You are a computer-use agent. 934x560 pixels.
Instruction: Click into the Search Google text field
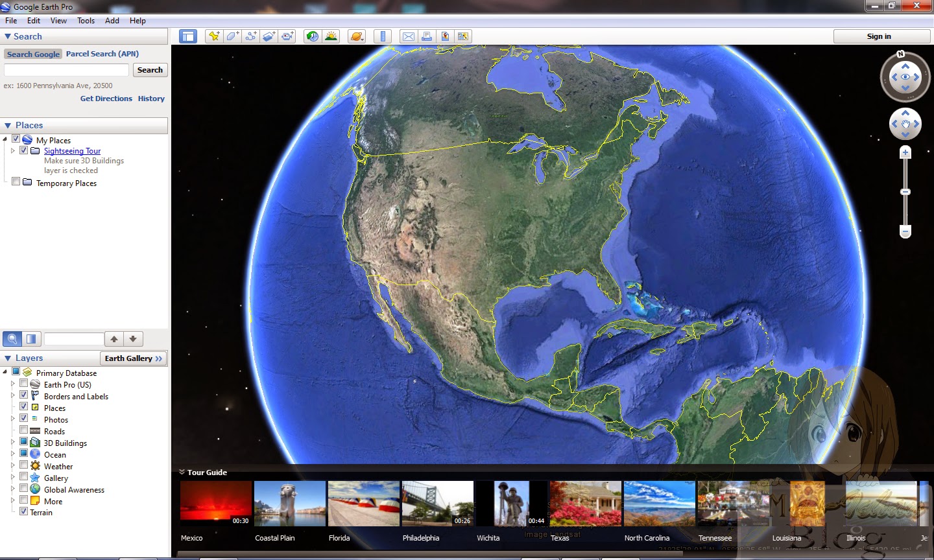[67, 70]
